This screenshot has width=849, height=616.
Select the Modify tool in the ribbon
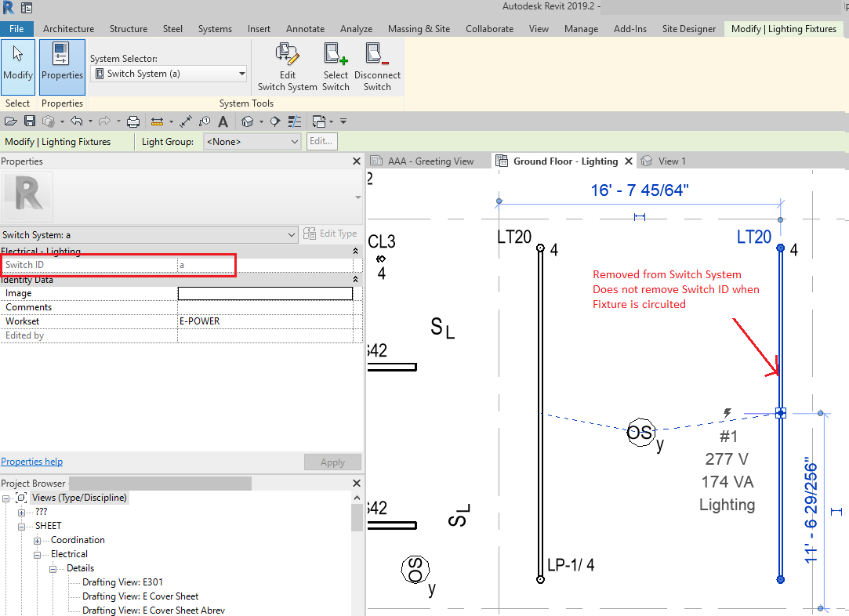coord(17,66)
